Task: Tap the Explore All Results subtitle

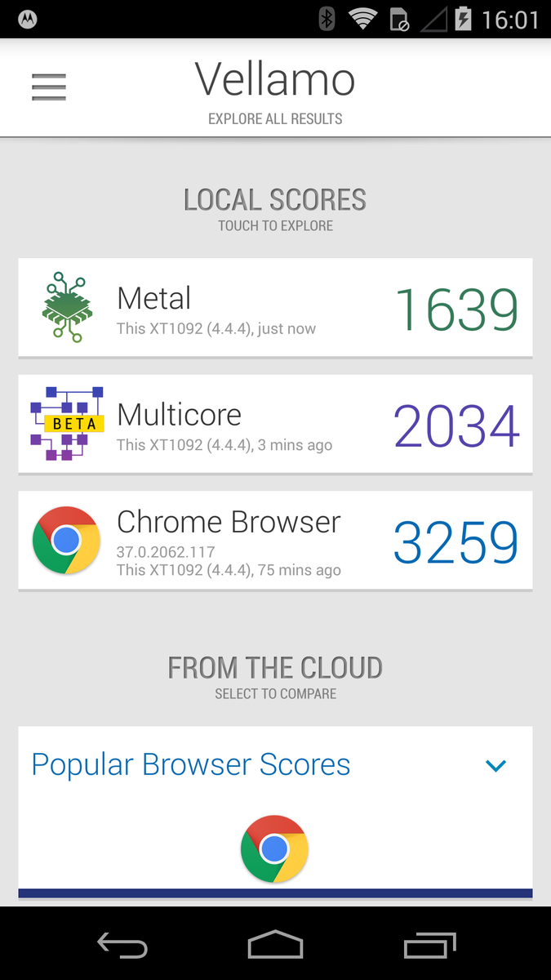Action: (275, 119)
